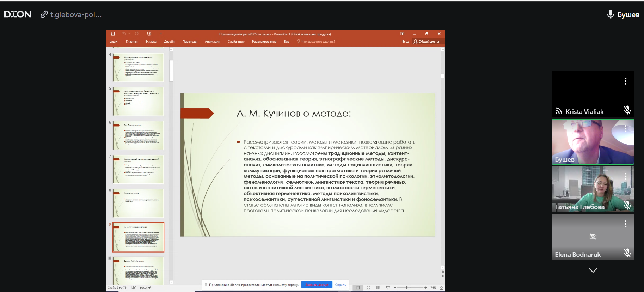Expand participant list with down chevron
Viewport: 644px width, 292px height.
point(593,270)
